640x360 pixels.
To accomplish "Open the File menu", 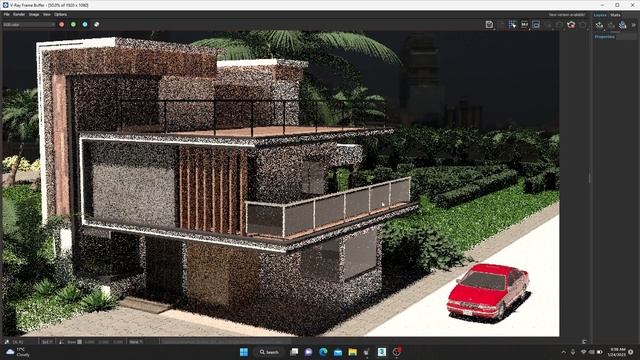I will tap(7, 15).
